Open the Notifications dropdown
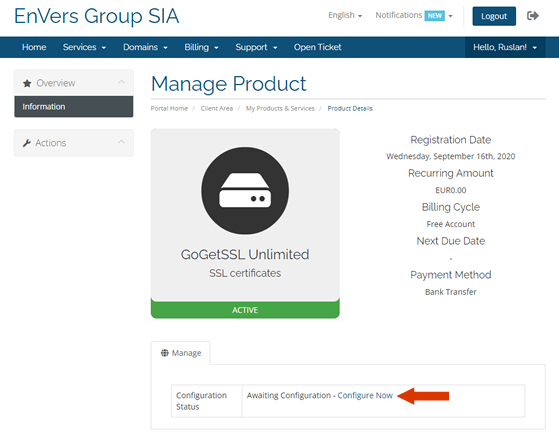 [x=414, y=15]
